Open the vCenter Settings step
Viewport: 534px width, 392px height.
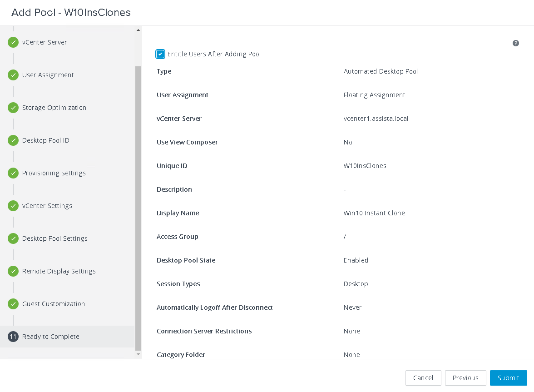47,206
